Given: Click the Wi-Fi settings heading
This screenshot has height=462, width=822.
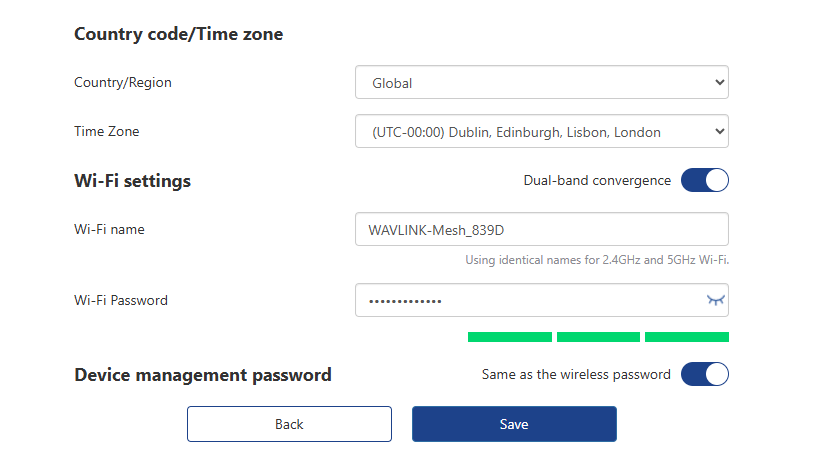Looking at the screenshot, I should [132, 181].
